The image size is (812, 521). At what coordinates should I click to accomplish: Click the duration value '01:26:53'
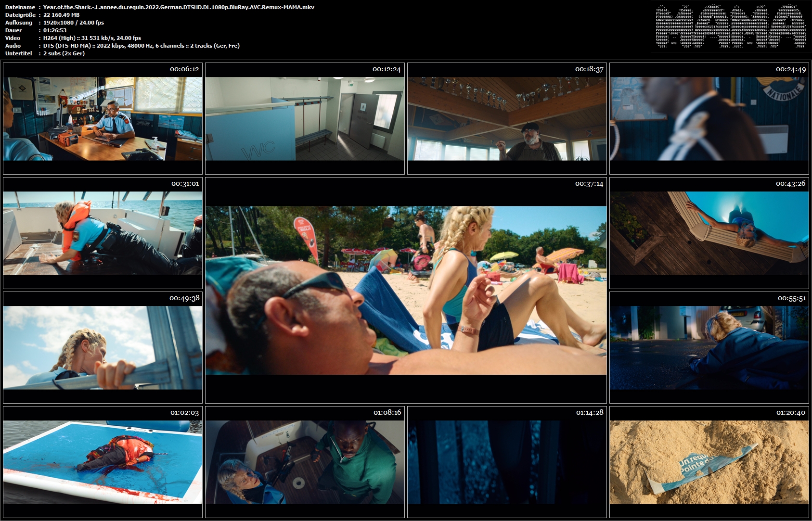[x=55, y=30]
